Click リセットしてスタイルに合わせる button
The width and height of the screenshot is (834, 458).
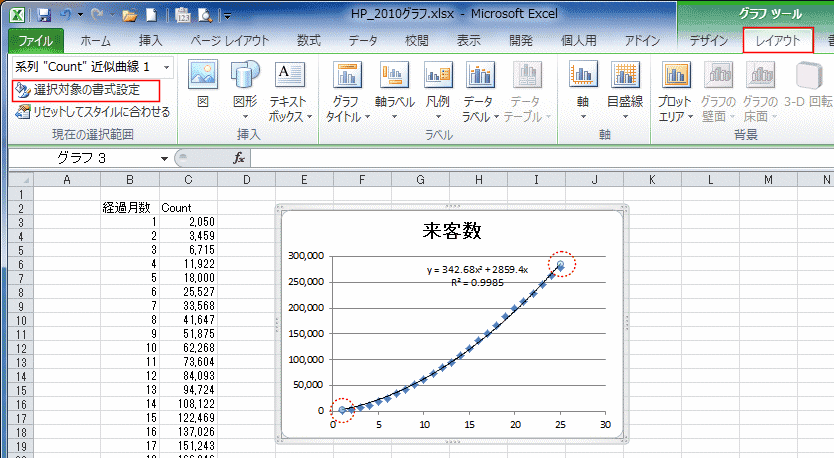click(x=93, y=112)
